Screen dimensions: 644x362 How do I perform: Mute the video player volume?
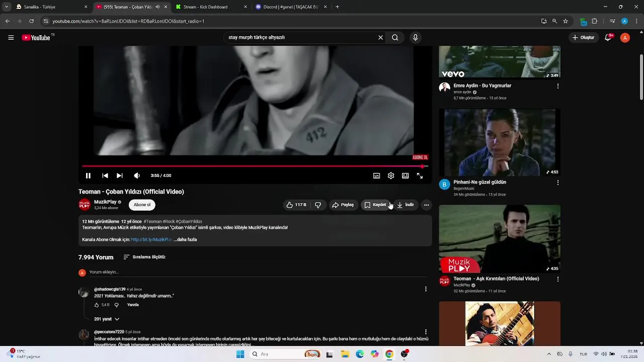coord(136,175)
